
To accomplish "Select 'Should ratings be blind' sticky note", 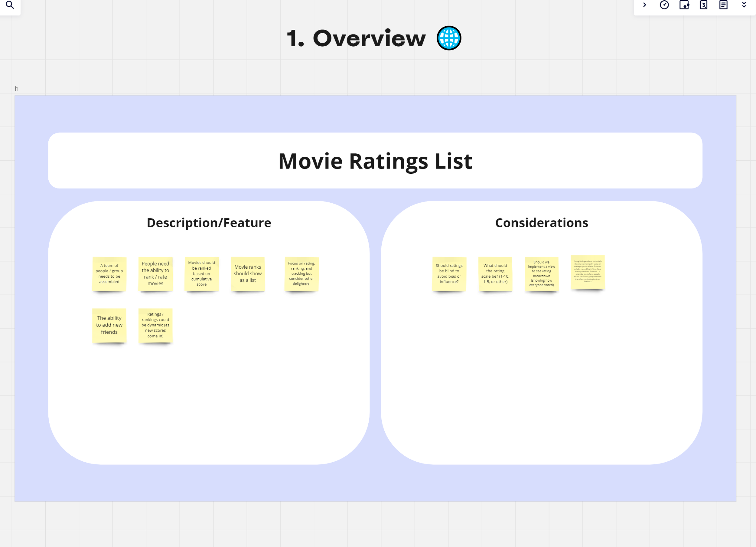I will (449, 274).
